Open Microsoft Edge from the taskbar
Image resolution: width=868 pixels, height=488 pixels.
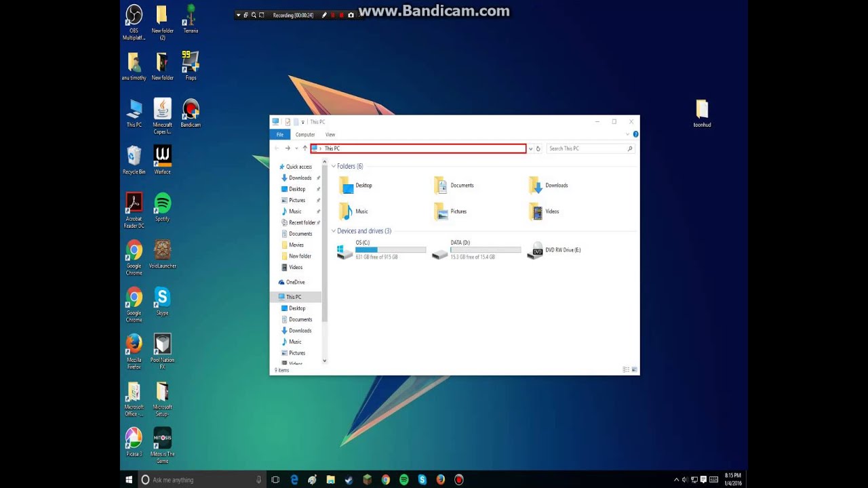[x=294, y=480]
